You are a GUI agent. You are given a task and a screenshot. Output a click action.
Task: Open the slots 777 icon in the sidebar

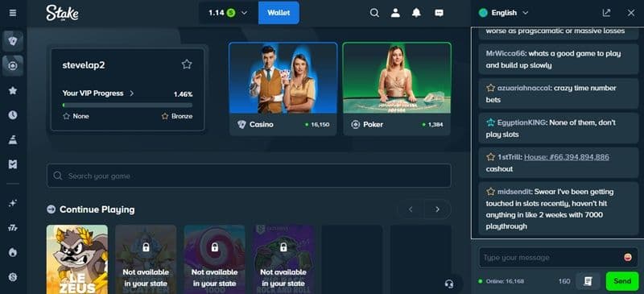[13, 228]
